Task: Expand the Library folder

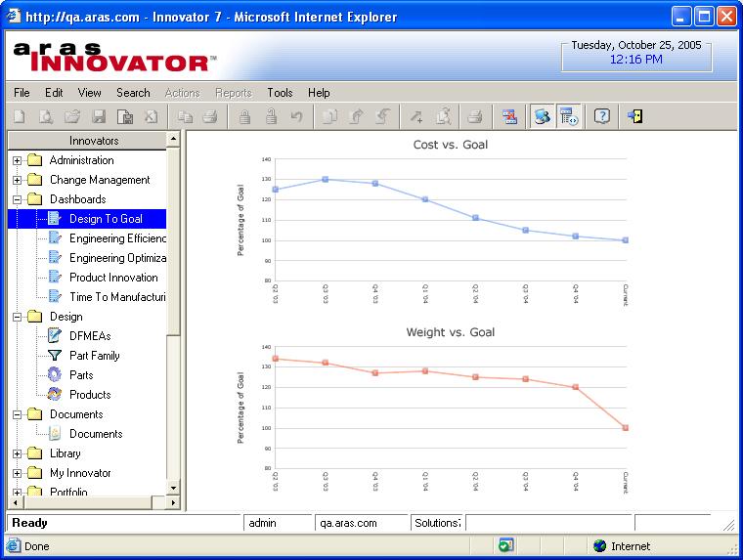Action: pos(17,453)
